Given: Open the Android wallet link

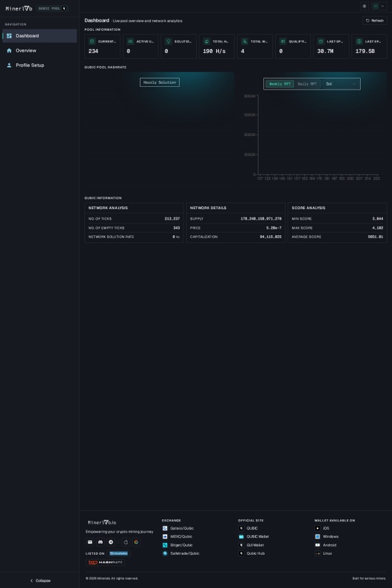Looking at the screenshot, I should [325, 545].
